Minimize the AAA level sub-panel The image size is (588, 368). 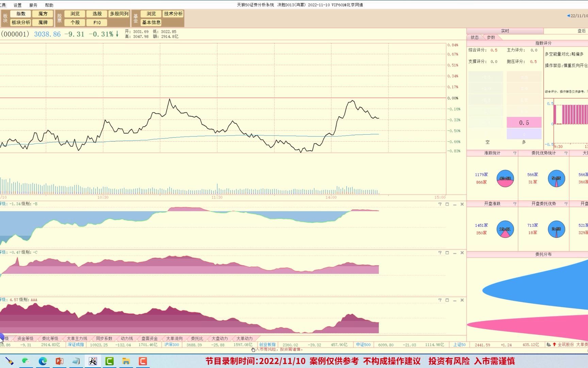(x=455, y=300)
